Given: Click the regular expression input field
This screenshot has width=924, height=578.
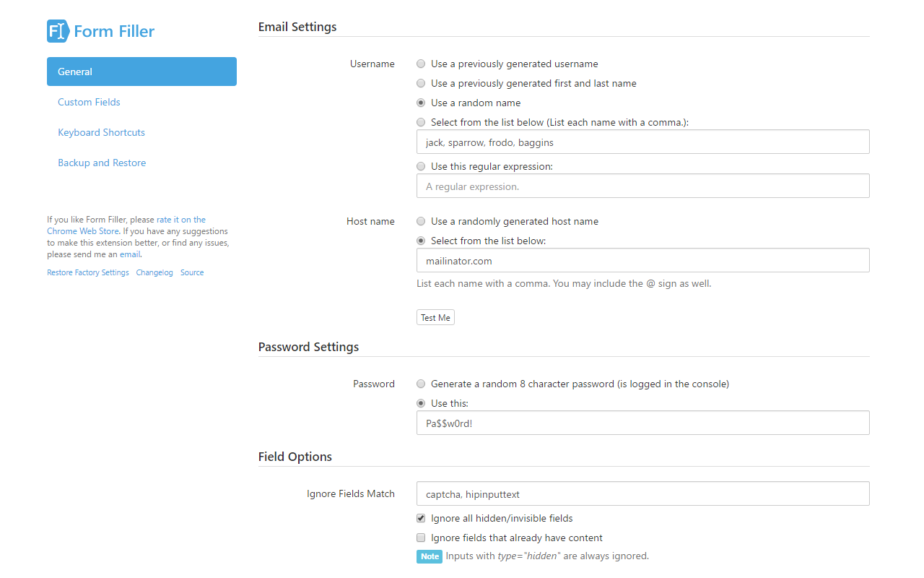Looking at the screenshot, I should [x=642, y=186].
